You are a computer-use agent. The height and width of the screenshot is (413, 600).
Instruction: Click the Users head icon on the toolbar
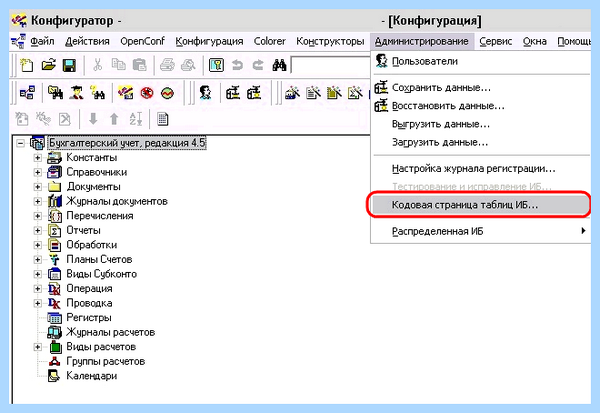[x=205, y=92]
